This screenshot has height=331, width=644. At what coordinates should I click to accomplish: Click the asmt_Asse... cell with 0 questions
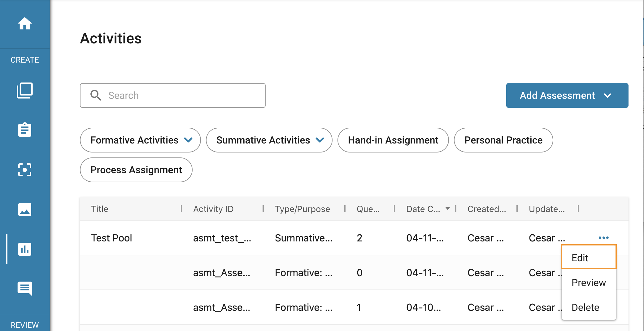click(222, 272)
